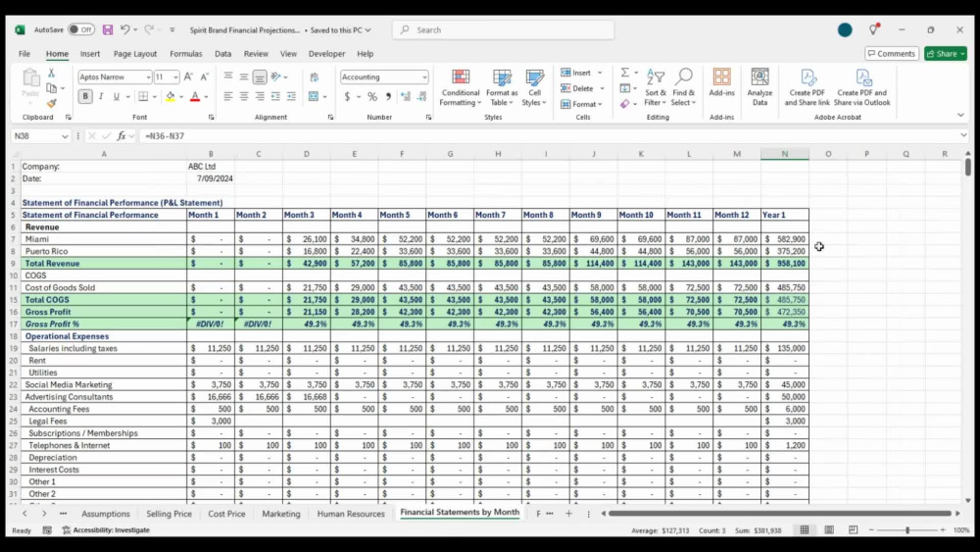Open the Analyze Data tool
Image resolution: width=980 pixels, height=552 pixels.
click(759, 87)
